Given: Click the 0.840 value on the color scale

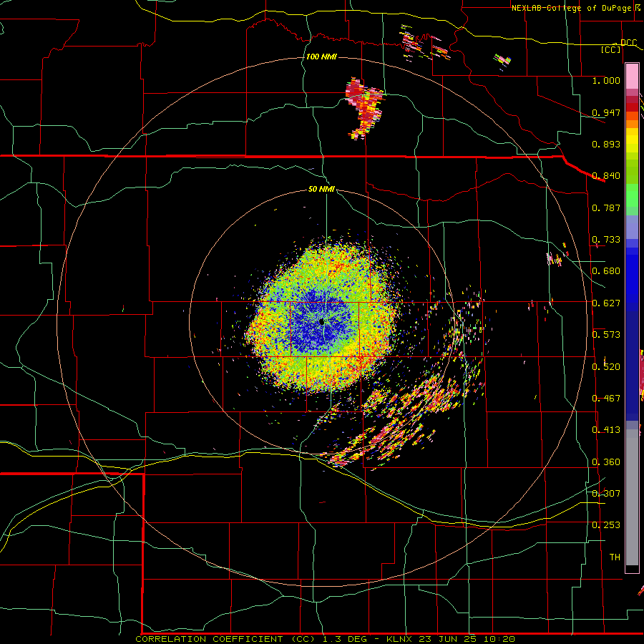Looking at the screenshot, I should pos(606,176).
